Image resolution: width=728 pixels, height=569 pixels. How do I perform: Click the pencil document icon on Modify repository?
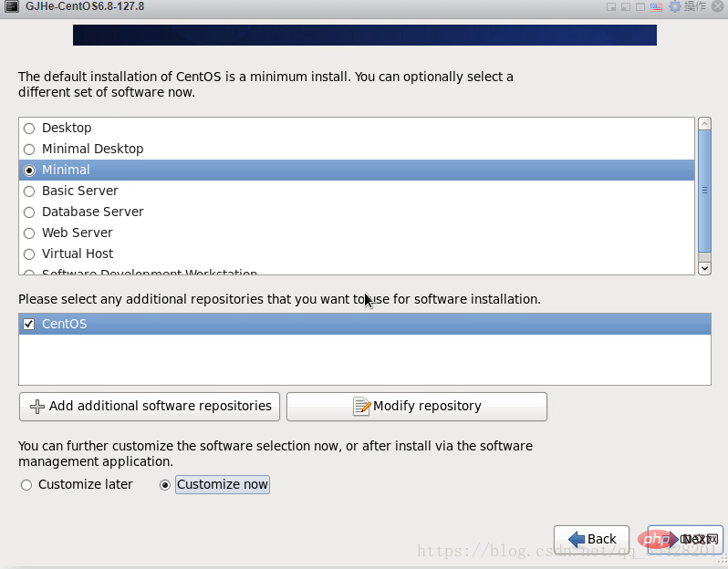pos(361,407)
